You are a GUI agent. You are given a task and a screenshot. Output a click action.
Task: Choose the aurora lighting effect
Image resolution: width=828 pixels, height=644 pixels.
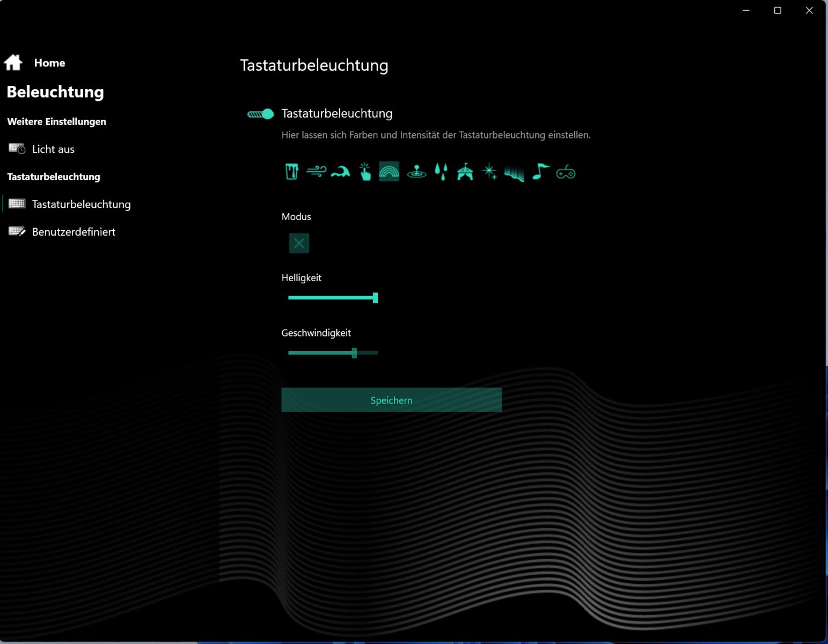[514, 173]
